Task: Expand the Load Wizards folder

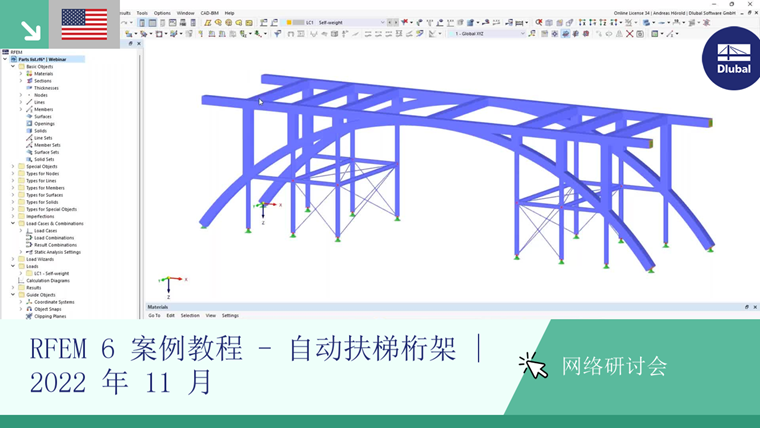Action: coord(13,259)
